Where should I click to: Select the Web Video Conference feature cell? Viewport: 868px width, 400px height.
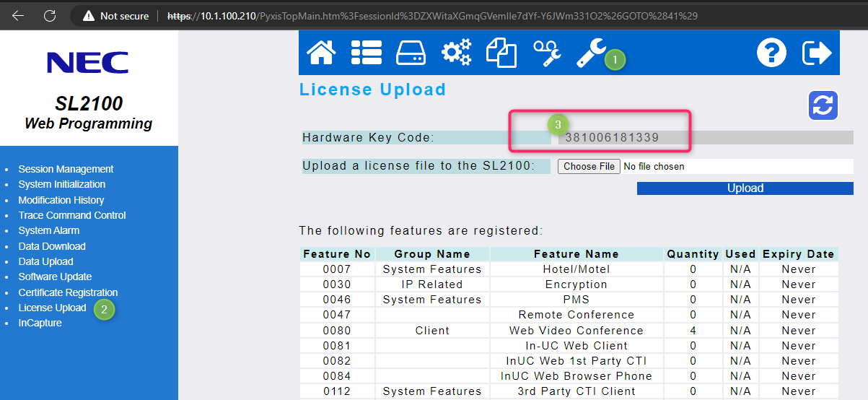(x=576, y=331)
